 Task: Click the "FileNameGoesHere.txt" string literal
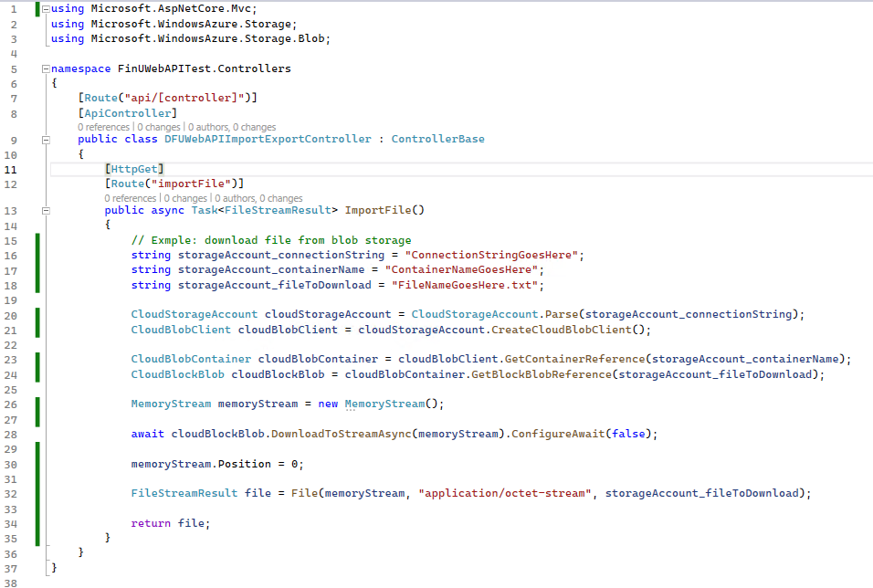coord(468,285)
